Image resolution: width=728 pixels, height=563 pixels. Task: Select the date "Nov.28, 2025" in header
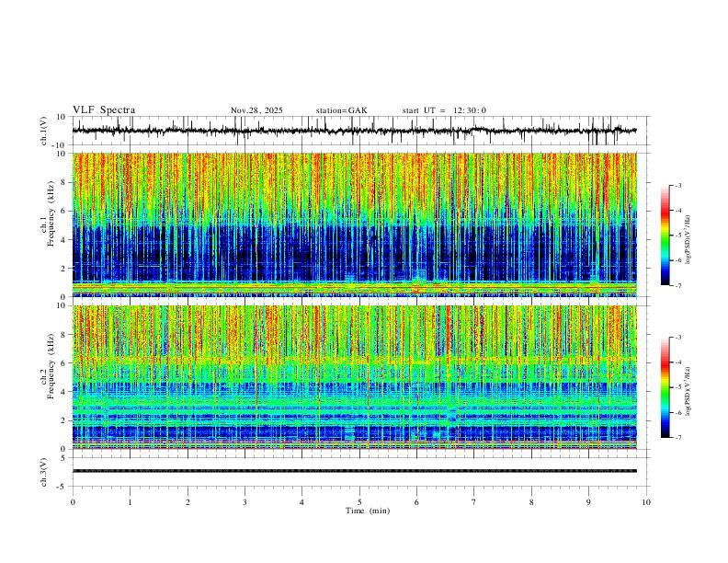click(x=256, y=110)
